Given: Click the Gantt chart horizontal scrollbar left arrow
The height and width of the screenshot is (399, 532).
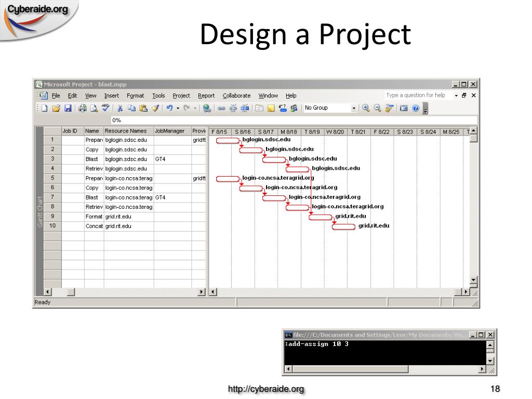Looking at the screenshot, I should pyautogui.click(x=213, y=292).
